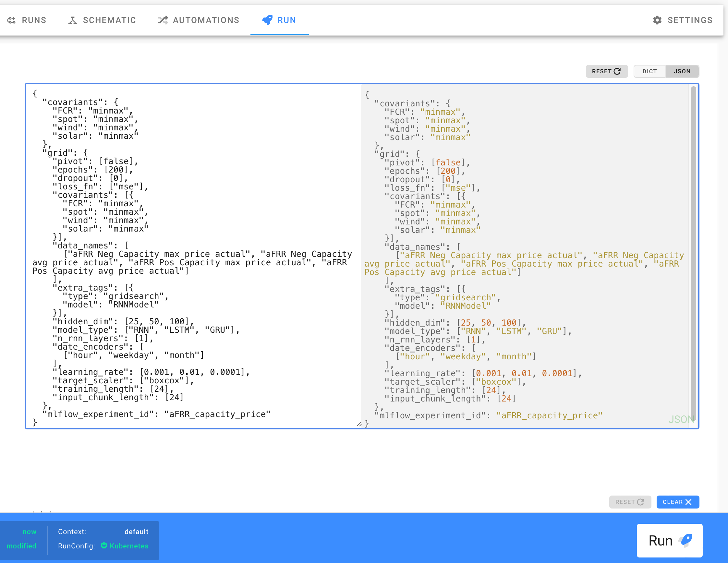728x563 pixels.
Task: Click the "learning_rate" line in the editor
Action: 151,372
